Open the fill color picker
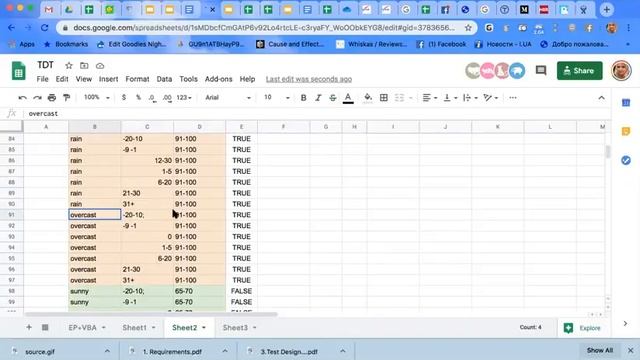 point(368,98)
